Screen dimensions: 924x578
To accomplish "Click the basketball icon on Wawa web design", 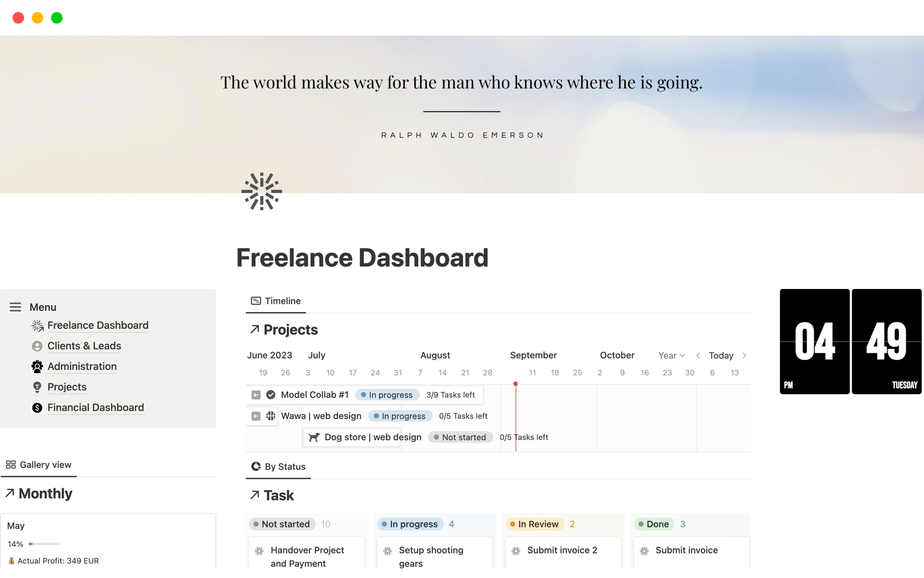I will tap(271, 416).
